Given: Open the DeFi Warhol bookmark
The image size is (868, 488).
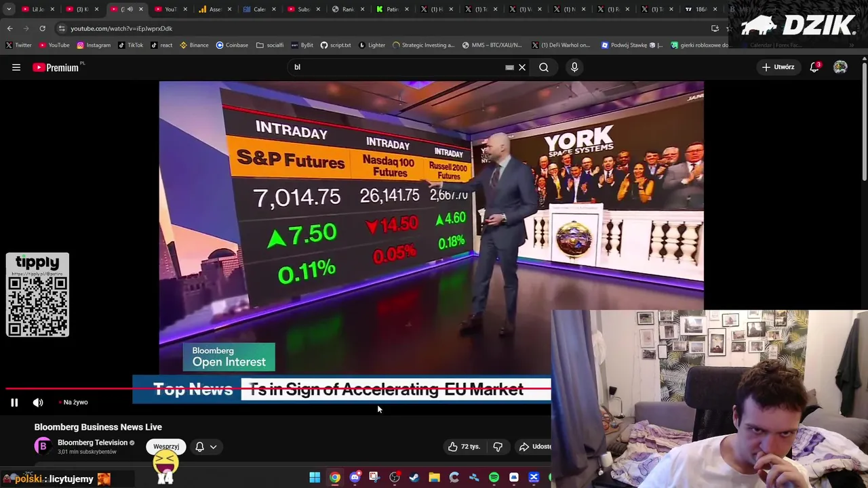Looking at the screenshot, I should [561, 45].
